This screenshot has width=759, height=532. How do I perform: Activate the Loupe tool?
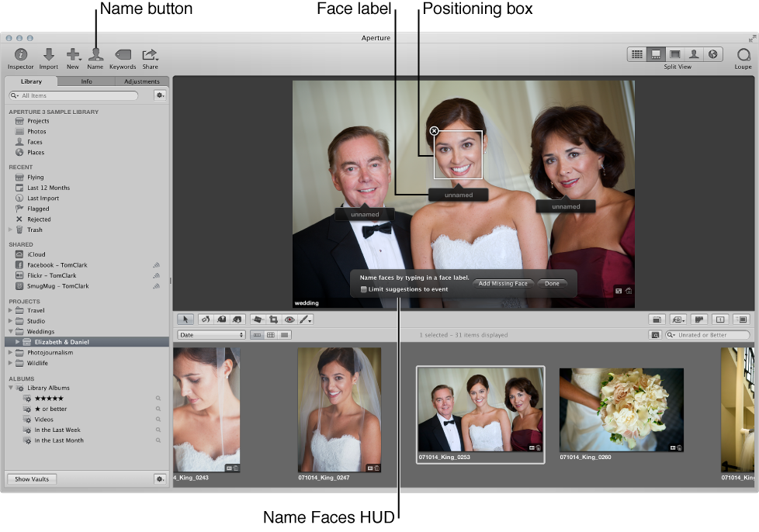(743, 55)
